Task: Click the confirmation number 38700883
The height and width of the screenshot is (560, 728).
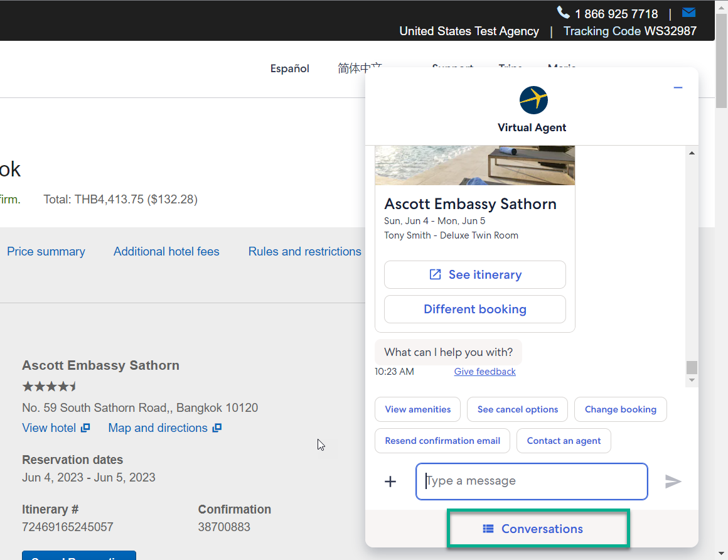Action: [x=224, y=527]
